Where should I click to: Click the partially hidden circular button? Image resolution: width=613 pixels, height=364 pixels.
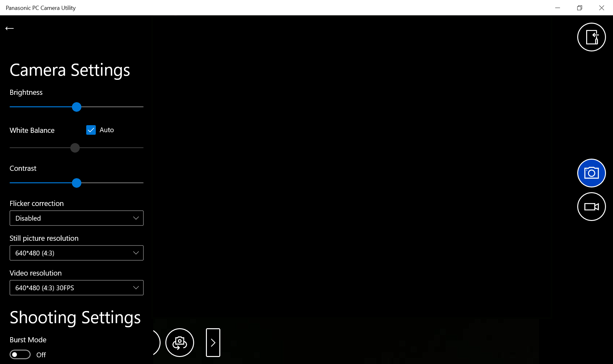(x=156, y=343)
